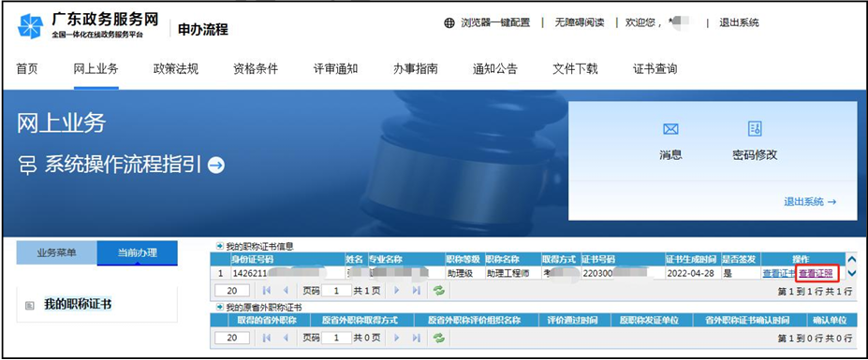Open the 政策法规 menu item
The image size is (868, 360).
tap(176, 69)
